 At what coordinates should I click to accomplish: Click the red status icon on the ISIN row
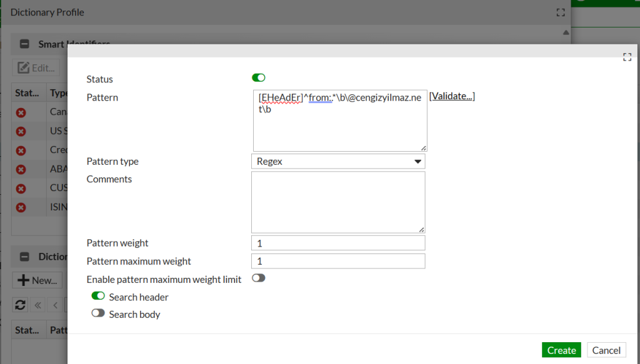coord(21,207)
